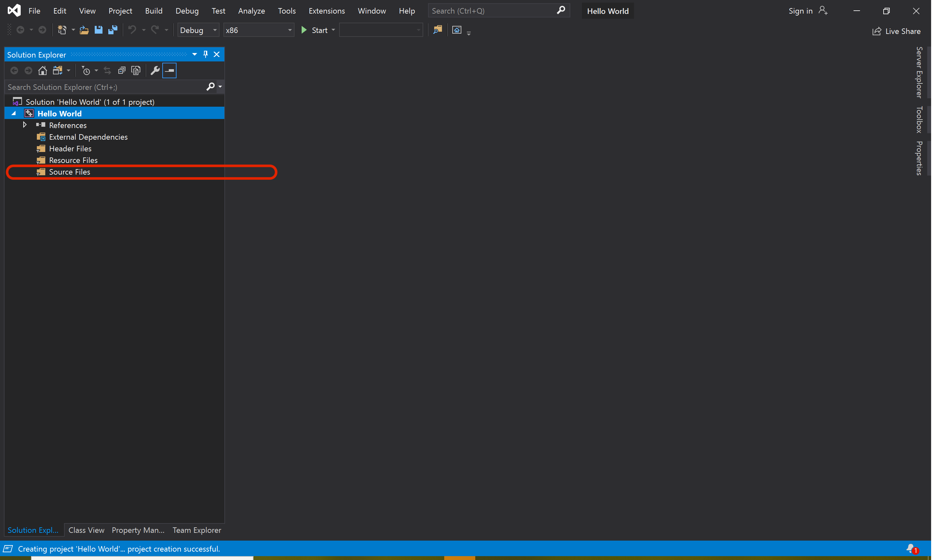Click the Solution Explorer Home icon
Image resolution: width=935 pixels, height=560 pixels.
point(43,70)
